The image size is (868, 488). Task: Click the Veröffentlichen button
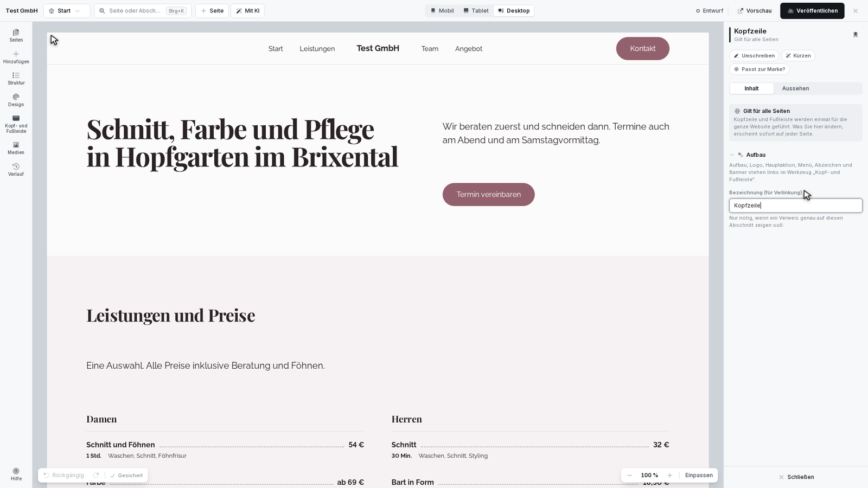[812, 11]
